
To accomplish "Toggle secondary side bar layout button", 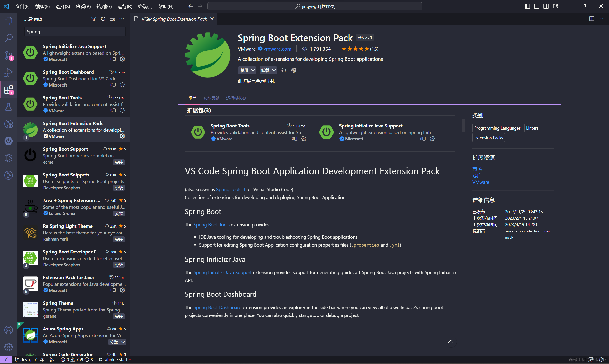I will tap(546, 6).
